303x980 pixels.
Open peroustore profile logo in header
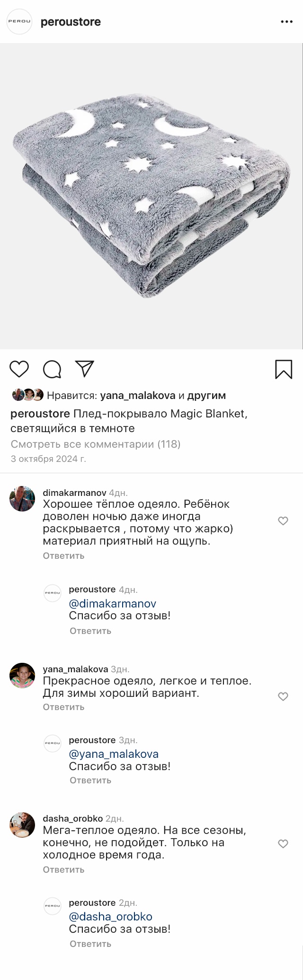(x=19, y=22)
